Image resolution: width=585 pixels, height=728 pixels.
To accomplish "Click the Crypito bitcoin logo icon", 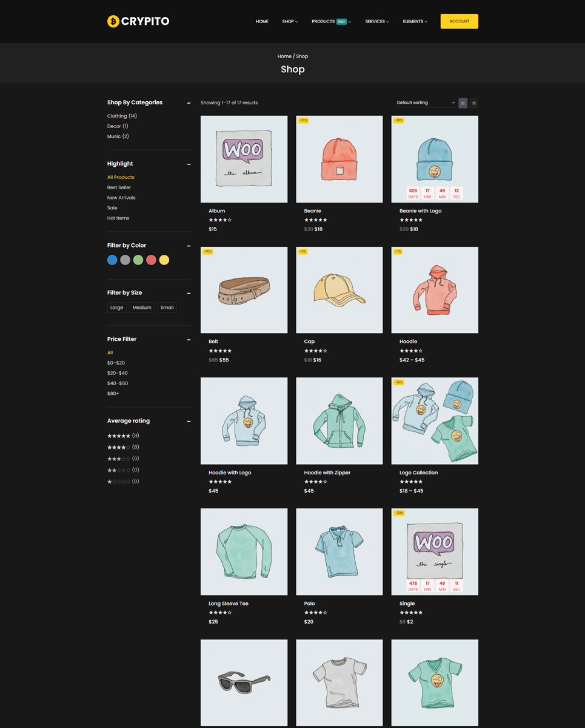I will tap(113, 21).
